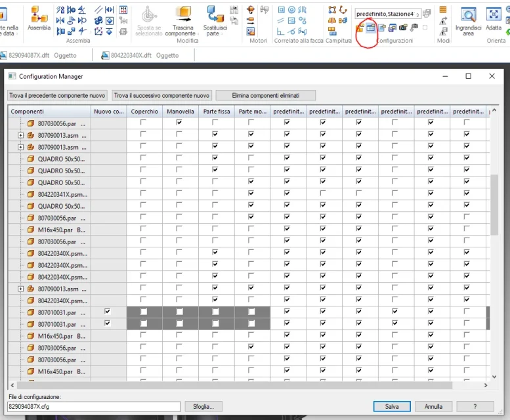Check Coperchio in the upper highlighted 807010031.par row

pyautogui.click(x=144, y=312)
